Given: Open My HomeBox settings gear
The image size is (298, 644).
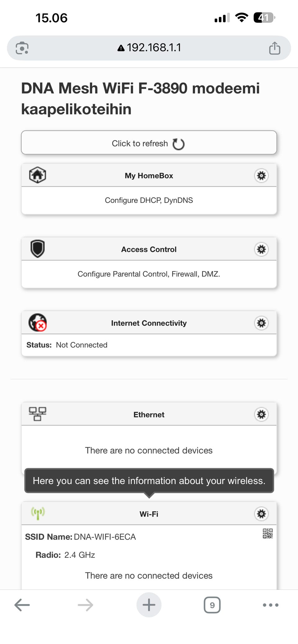Looking at the screenshot, I should pos(261,175).
